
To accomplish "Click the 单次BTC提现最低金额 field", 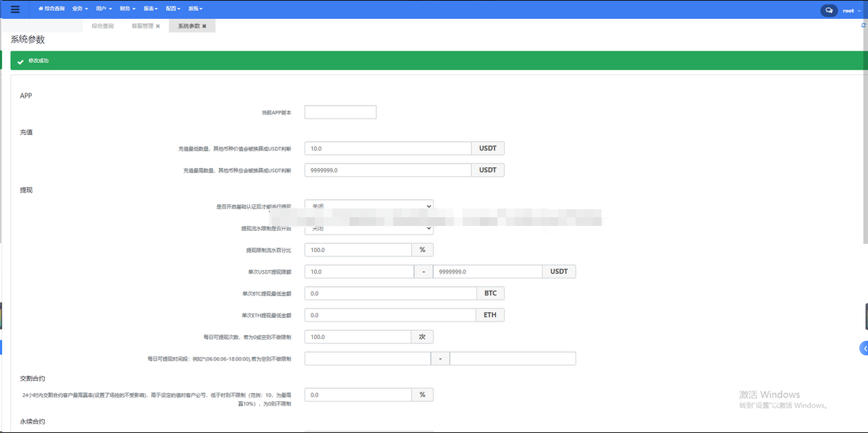I will click(x=389, y=293).
